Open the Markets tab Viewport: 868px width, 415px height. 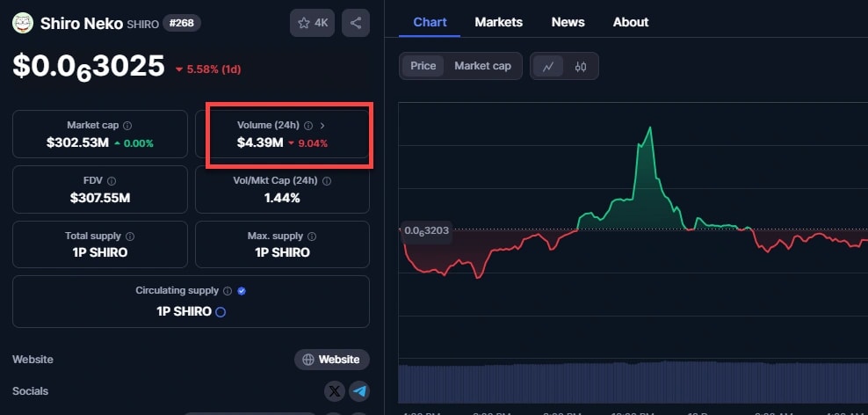(x=498, y=22)
